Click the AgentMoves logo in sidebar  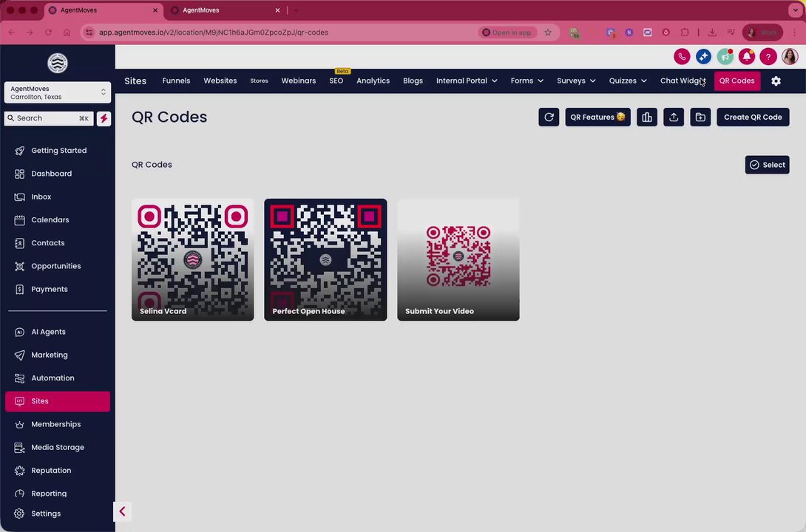(x=58, y=63)
